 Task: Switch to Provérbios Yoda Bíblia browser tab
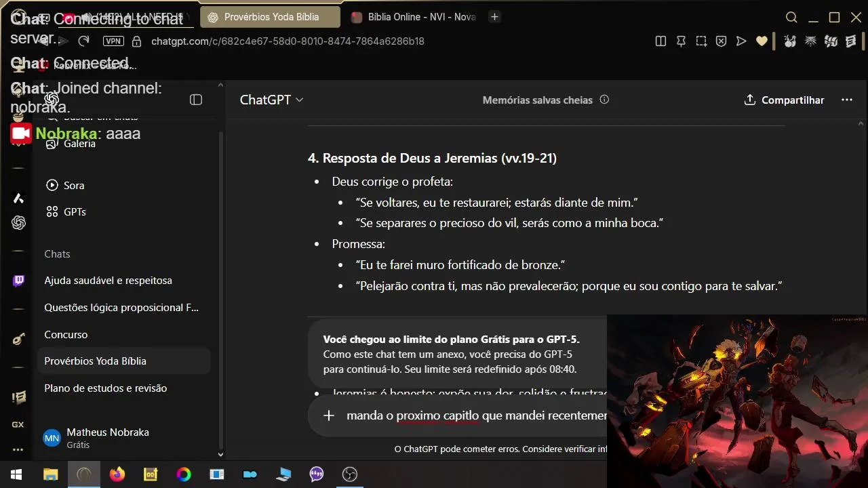tap(272, 17)
